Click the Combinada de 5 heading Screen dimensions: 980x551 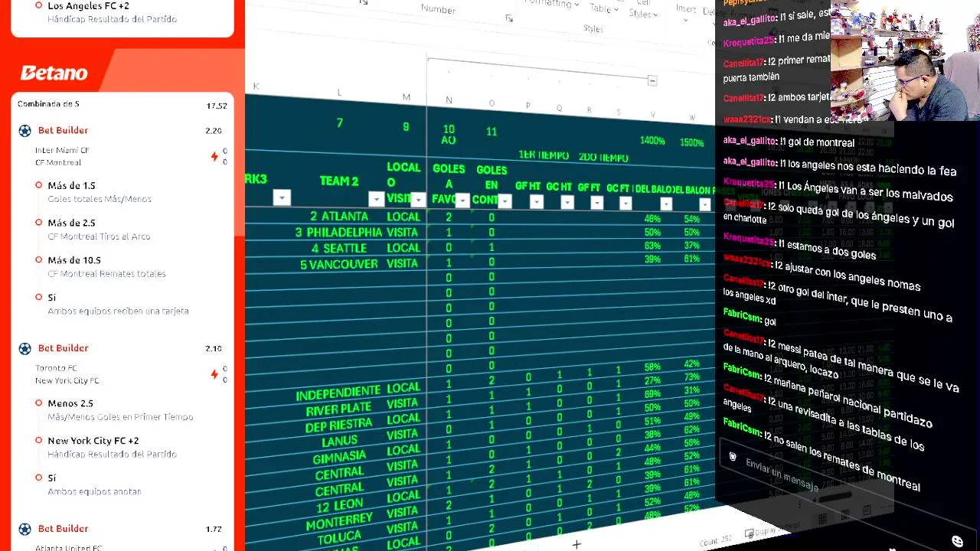48,104
